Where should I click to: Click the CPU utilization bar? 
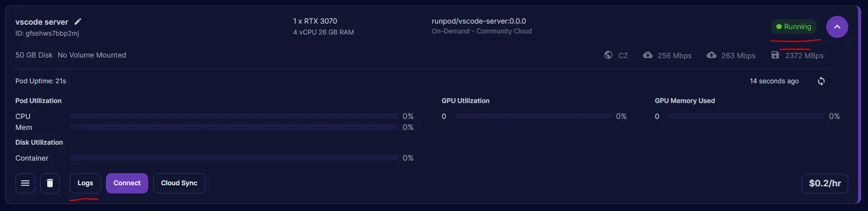coord(234,116)
